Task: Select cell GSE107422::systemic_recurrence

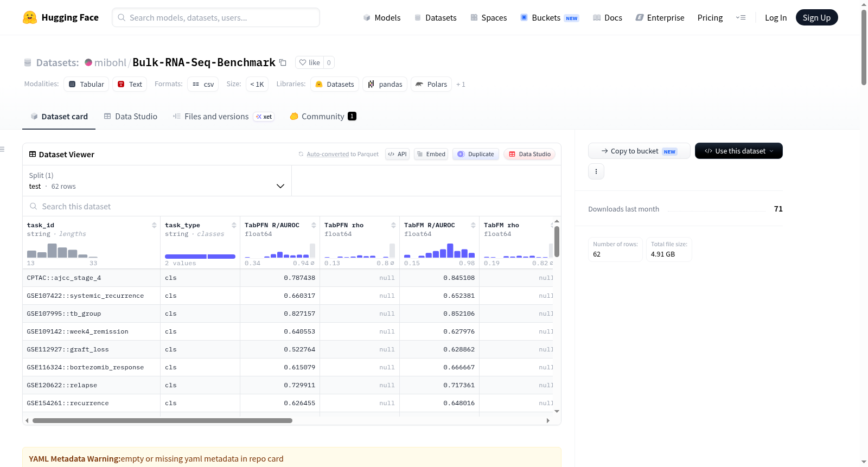Action: point(91,296)
